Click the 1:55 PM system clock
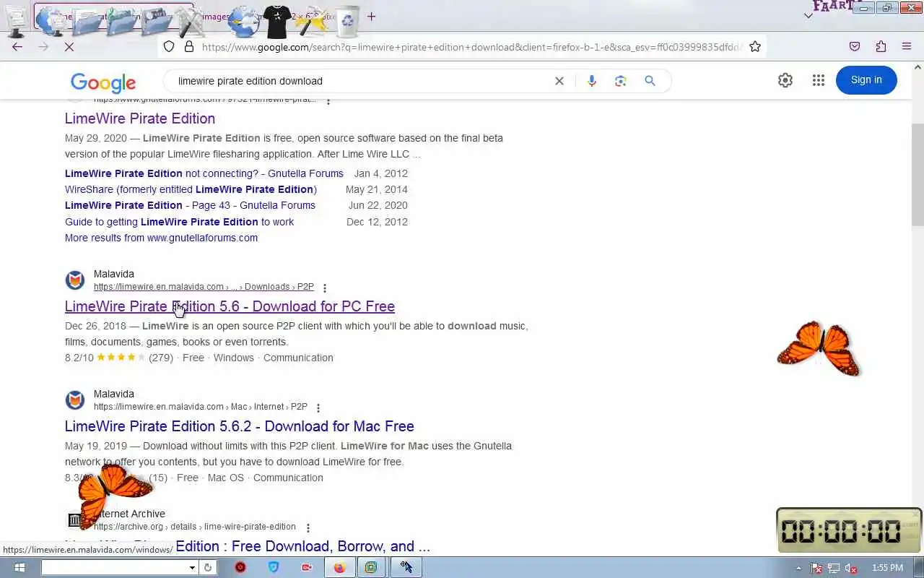This screenshot has width=924, height=578. [x=887, y=568]
